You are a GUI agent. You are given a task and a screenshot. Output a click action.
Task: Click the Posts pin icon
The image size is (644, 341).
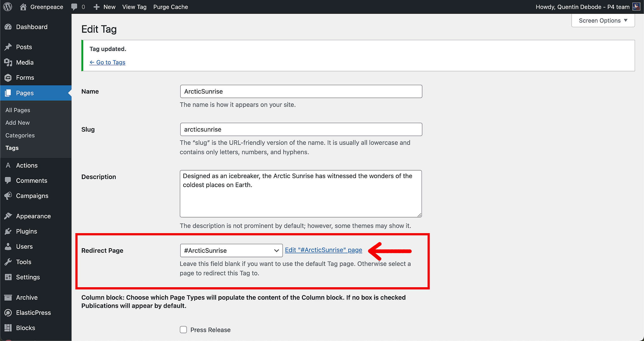coord(8,47)
